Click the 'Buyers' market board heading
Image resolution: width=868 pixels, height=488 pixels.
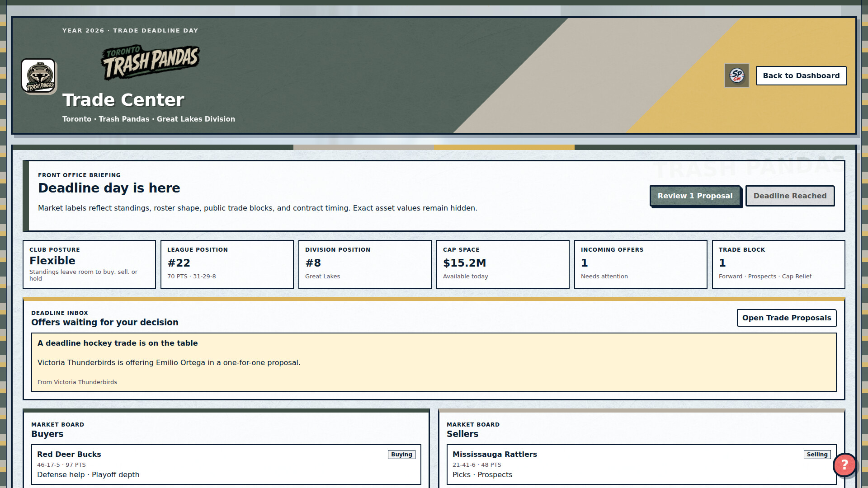tap(47, 434)
